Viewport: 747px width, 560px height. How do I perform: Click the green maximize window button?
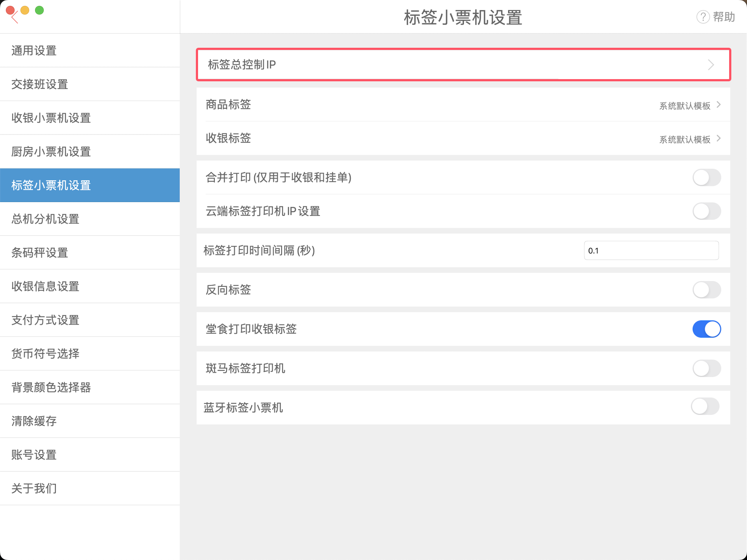pos(39,10)
